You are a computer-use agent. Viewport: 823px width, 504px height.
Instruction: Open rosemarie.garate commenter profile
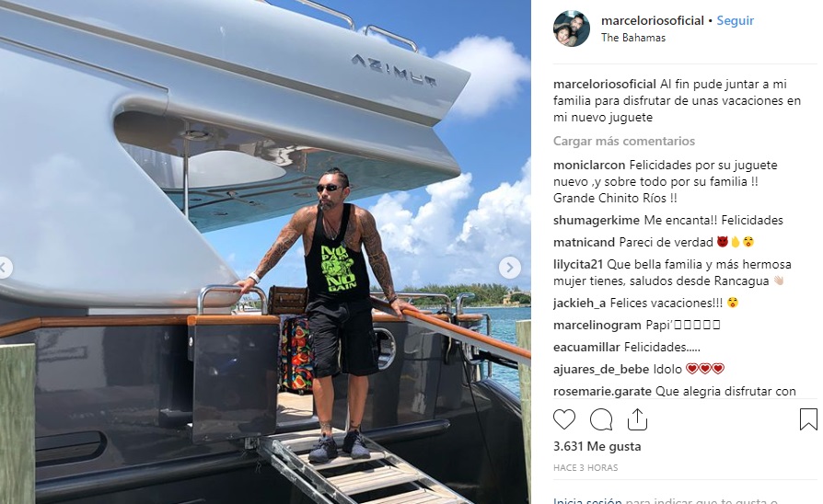point(602,391)
